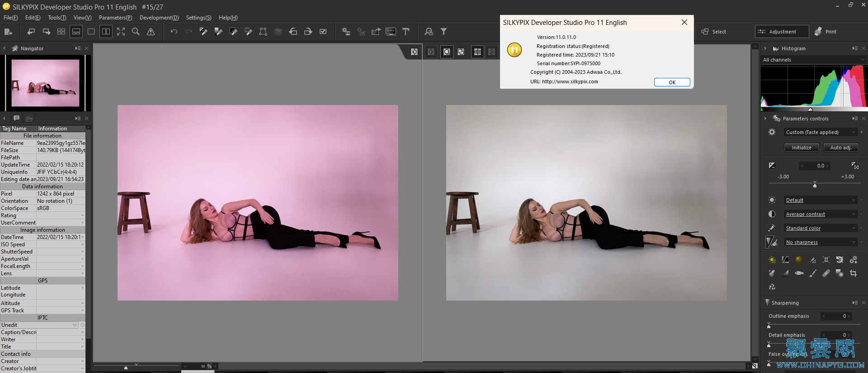Toggle the sharpening tool icon beside No sharpness
Viewport: 868px width, 373px height.
772,242
